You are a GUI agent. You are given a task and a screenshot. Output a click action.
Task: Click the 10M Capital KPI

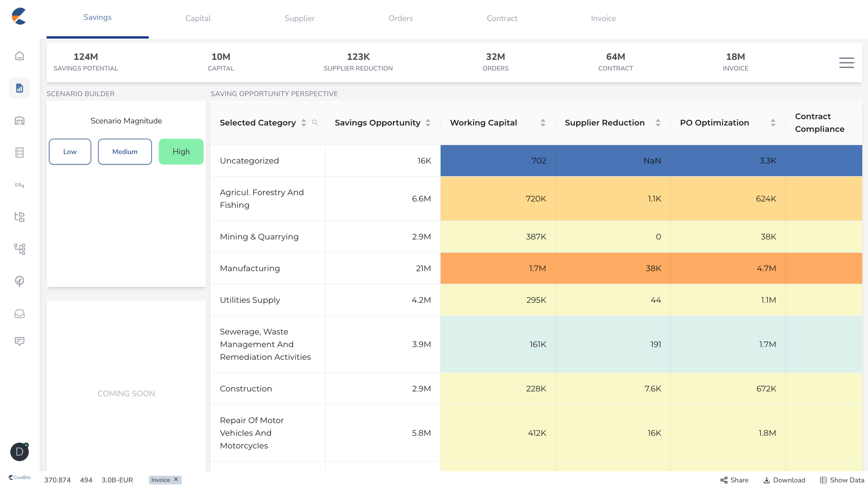(x=221, y=62)
